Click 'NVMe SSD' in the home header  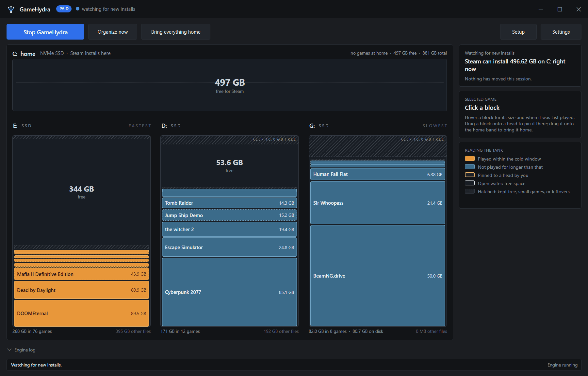click(52, 53)
